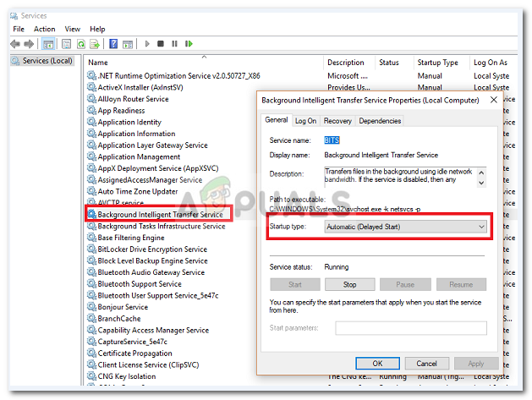Switch to the Log On tab

pos(305,121)
